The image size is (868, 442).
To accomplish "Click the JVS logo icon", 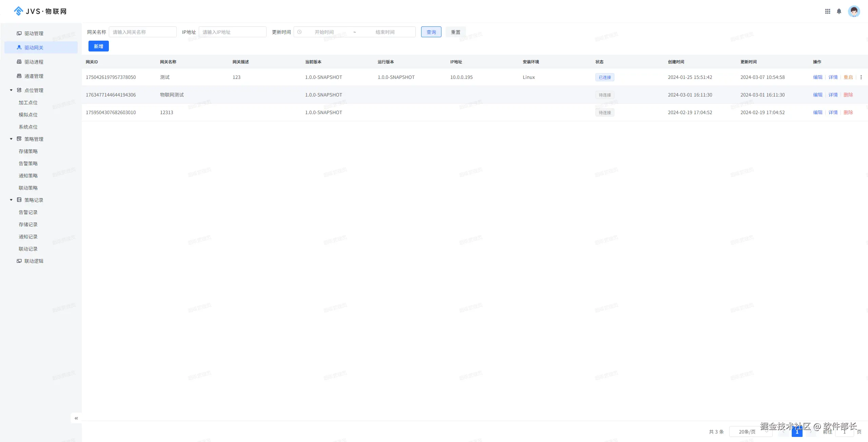I will pos(18,11).
